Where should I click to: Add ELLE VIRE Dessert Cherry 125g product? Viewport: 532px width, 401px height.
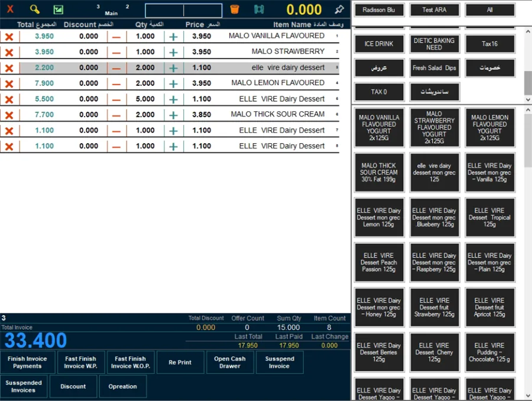(434, 353)
